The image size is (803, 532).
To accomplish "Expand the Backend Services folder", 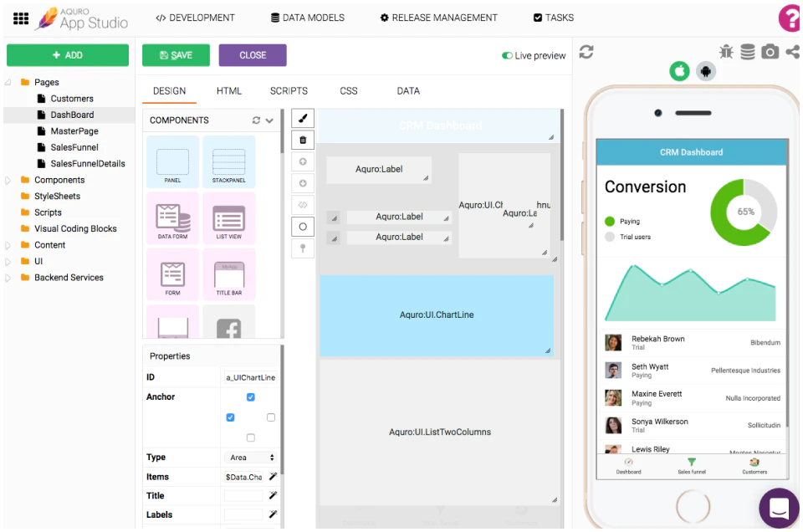I will [8, 278].
